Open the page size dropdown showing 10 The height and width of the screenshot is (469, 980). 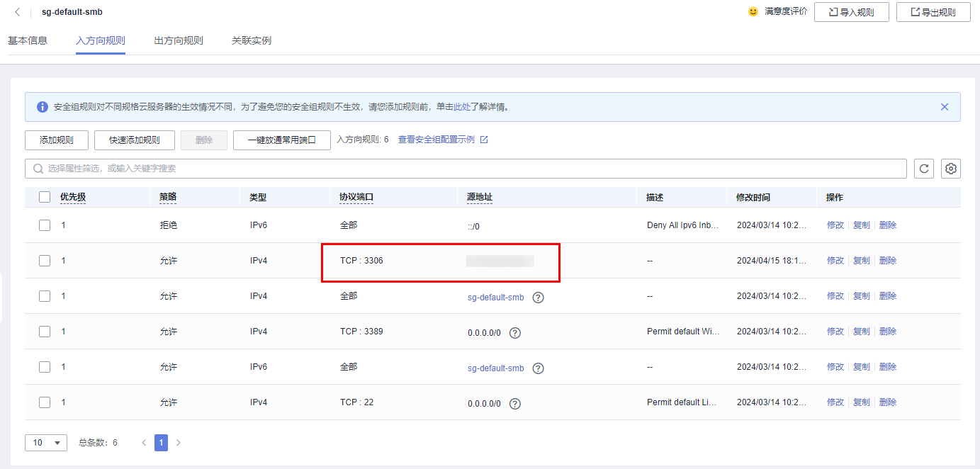(46, 443)
